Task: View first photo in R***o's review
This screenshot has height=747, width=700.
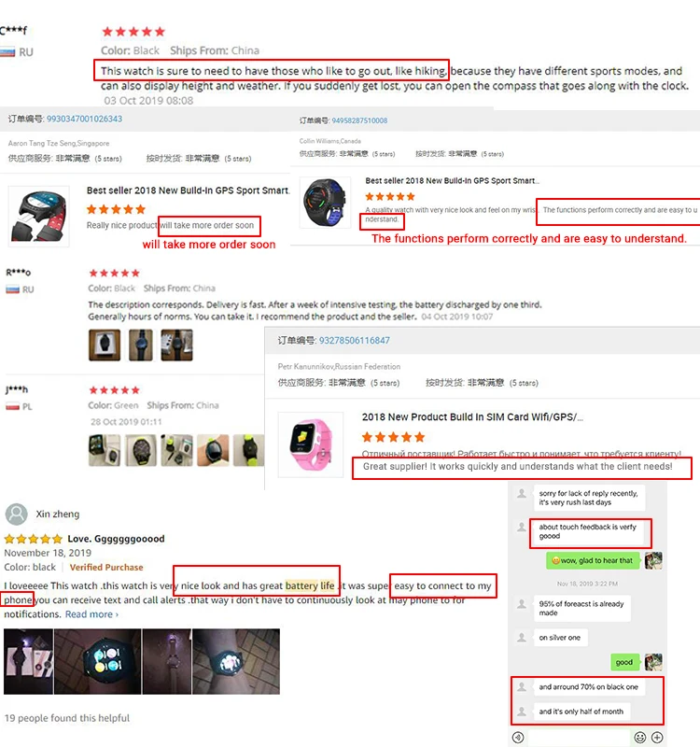Action: (x=105, y=345)
